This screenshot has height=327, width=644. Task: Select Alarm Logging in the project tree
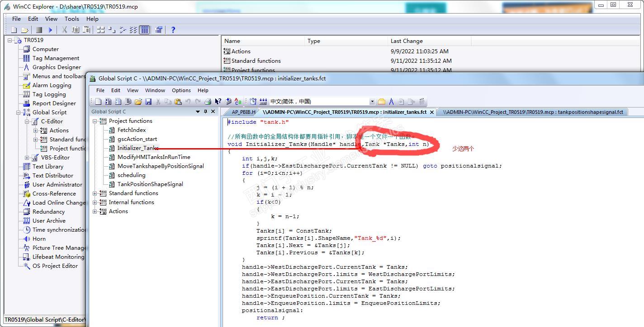pos(52,85)
